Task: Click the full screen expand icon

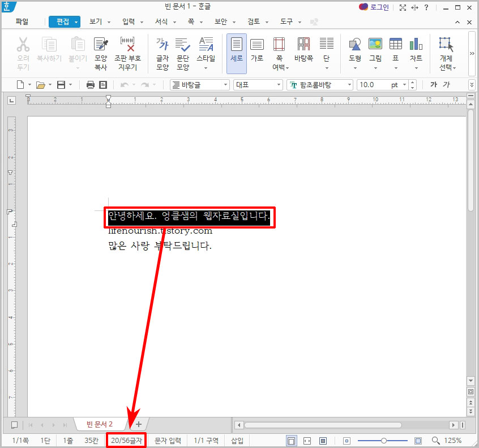Action: [x=403, y=7]
